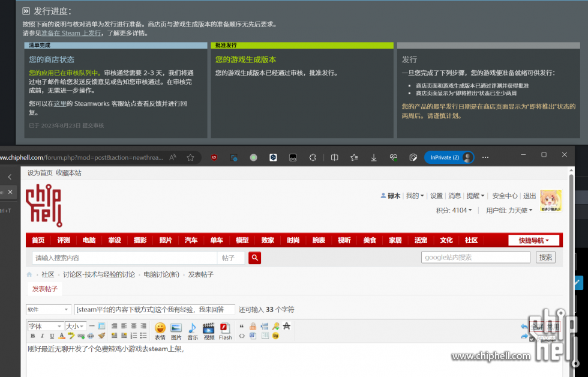
Task: Open the uBlock Origin extension
Action: pyautogui.click(x=214, y=157)
